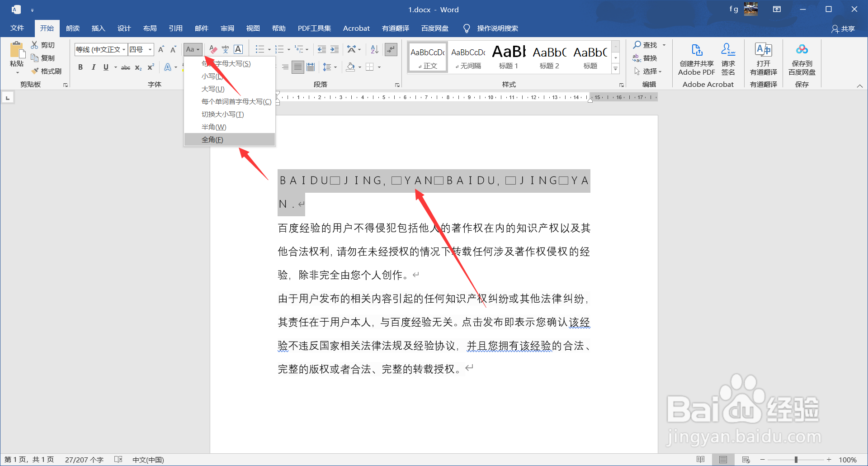Open the Select (选择) dropdown
The width and height of the screenshot is (868, 466).
click(648, 71)
